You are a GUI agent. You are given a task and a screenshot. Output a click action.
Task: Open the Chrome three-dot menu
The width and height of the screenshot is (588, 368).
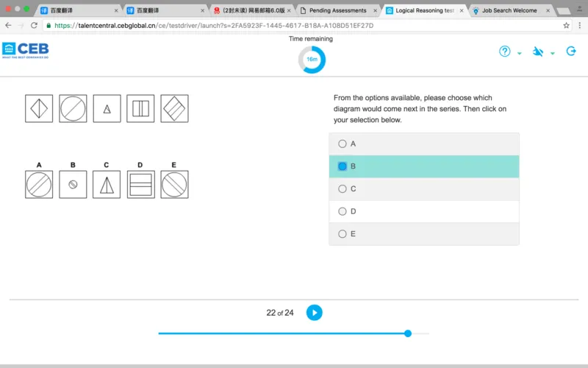(x=578, y=25)
